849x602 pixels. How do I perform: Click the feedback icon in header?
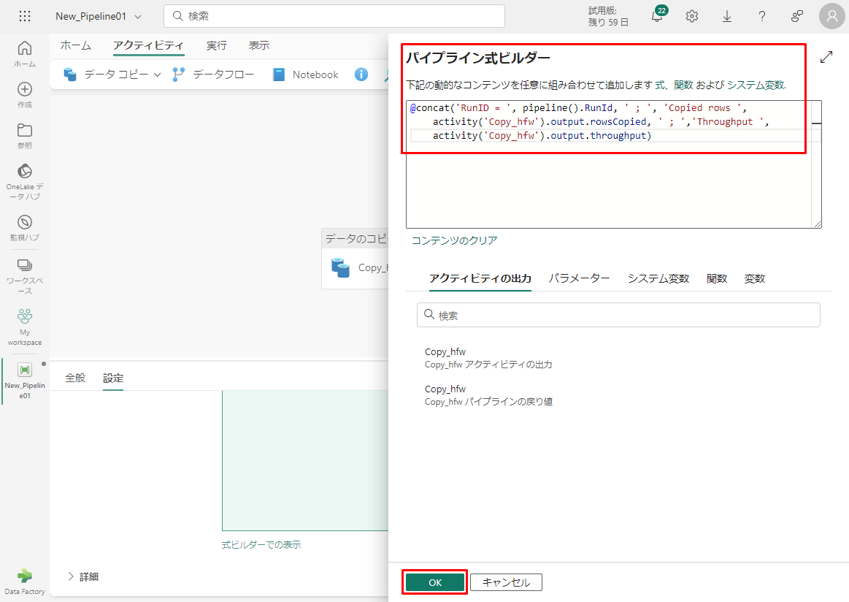click(x=797, y=16)
